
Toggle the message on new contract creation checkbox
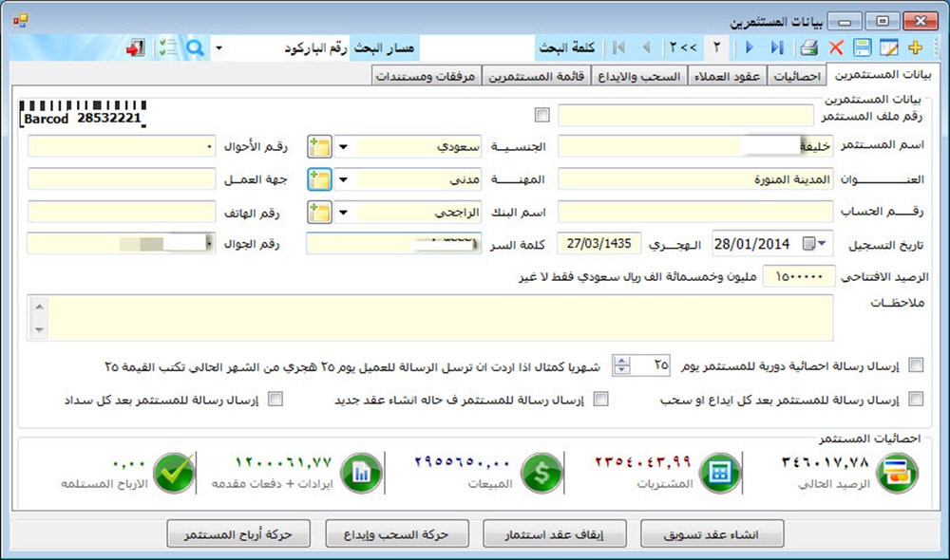600,400
